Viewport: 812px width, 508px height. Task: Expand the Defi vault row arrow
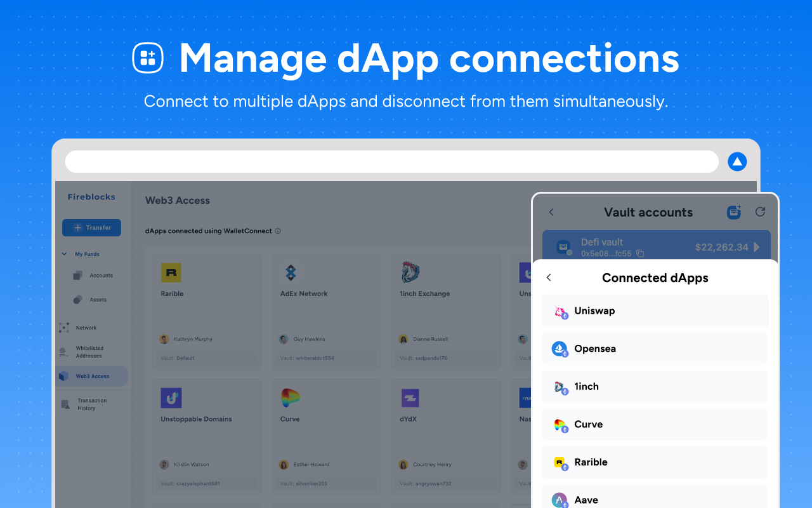[x=757, y=247]
